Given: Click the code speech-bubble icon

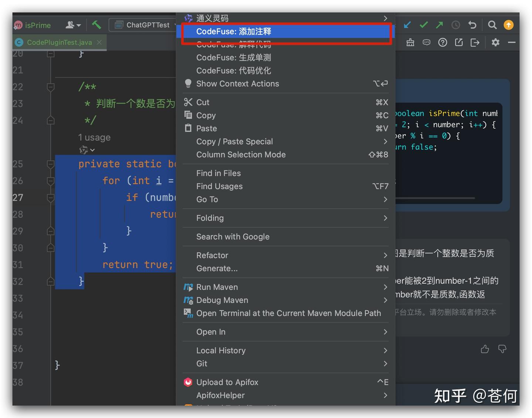Looking at the screenshot, I should (x=426, y=42).
